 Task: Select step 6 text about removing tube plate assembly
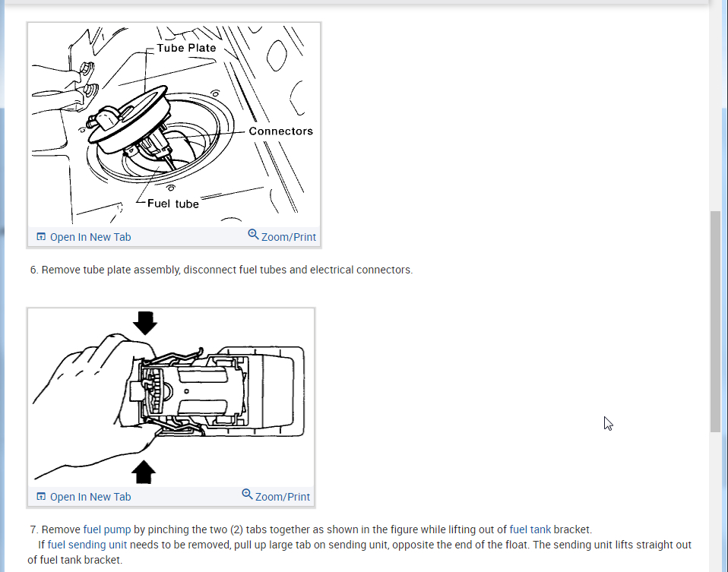[x=221, y=270]
